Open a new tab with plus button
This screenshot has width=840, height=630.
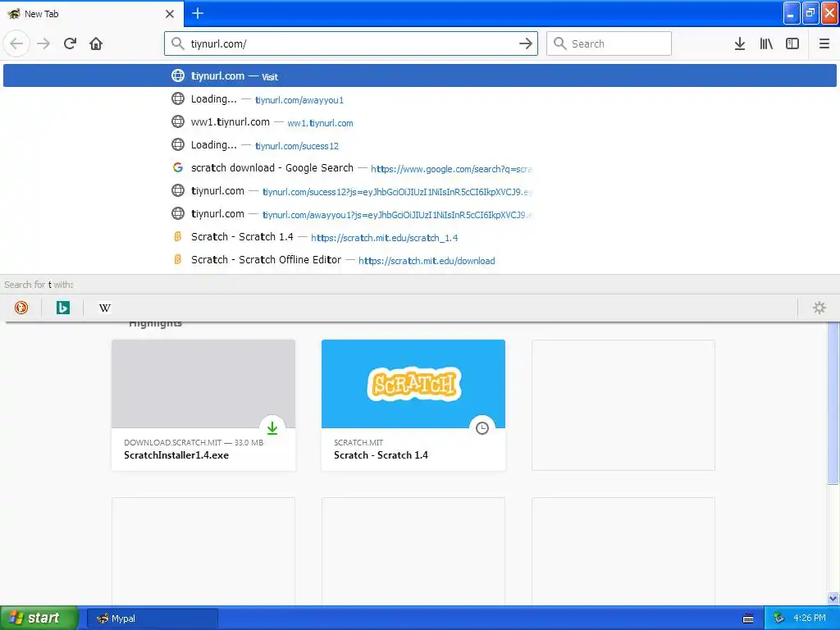198,13
